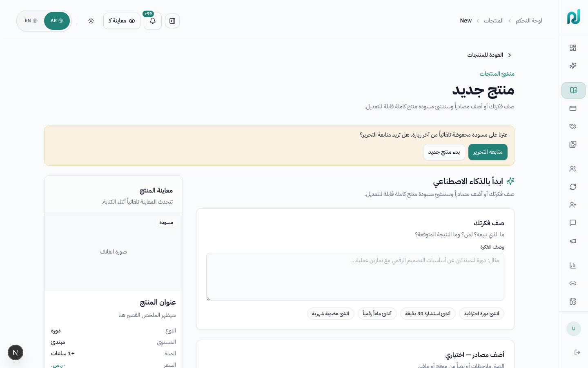
Task: Click العودة للمنتجات back link
Action: point(489,55)
